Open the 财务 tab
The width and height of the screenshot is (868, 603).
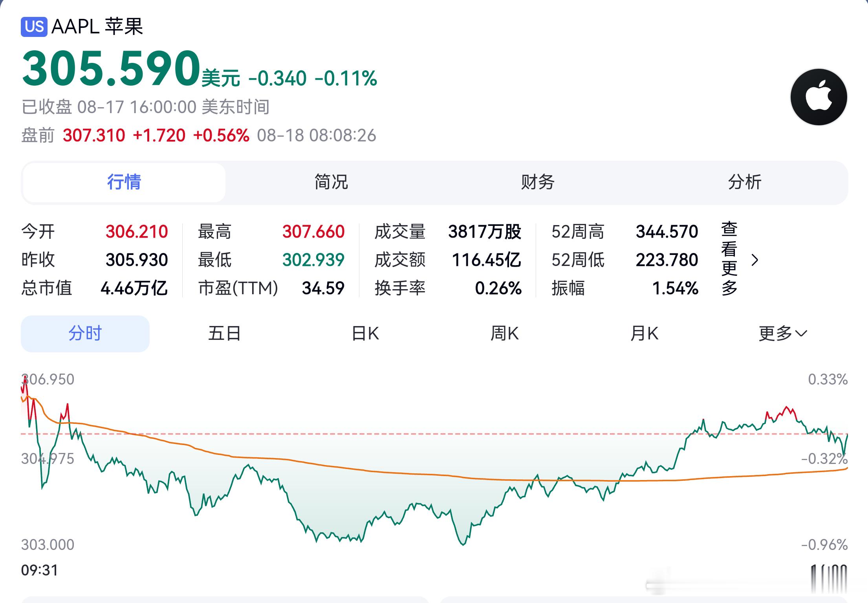coord(538,182)
